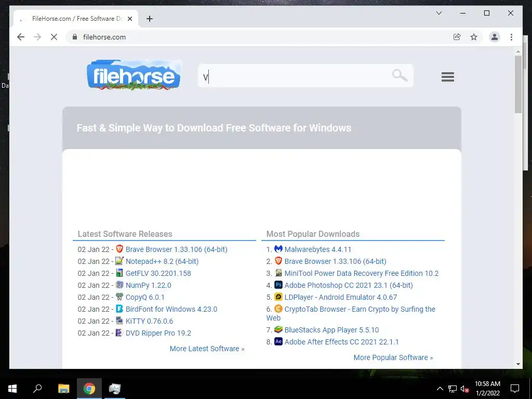Click the NumPy icon

coord(119,285)
